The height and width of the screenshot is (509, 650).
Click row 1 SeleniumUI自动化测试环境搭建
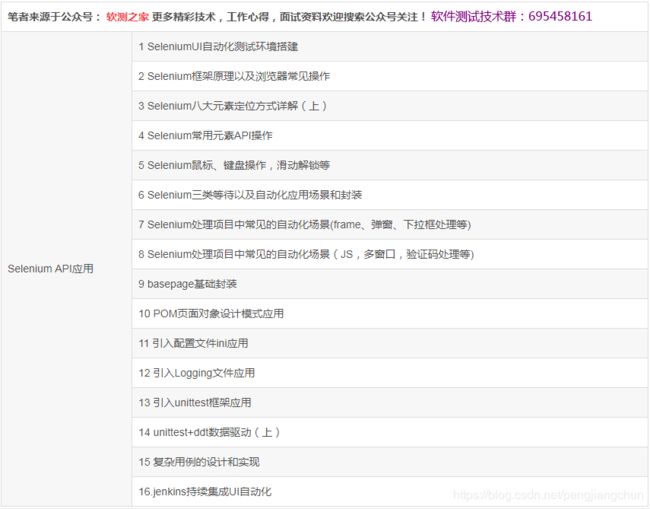pyautogui.click(x=390, y=46)
